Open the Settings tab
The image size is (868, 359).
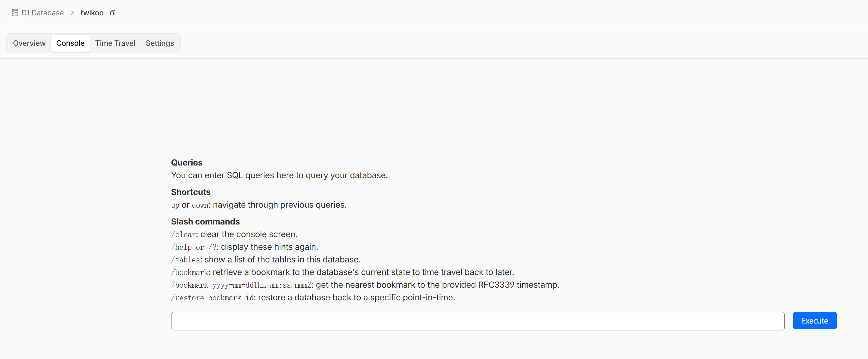[x=160, y=43]
